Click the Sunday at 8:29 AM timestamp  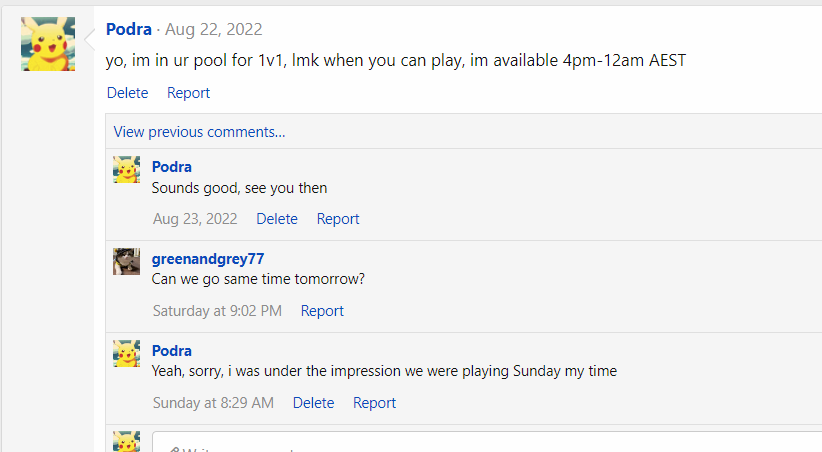213,403
